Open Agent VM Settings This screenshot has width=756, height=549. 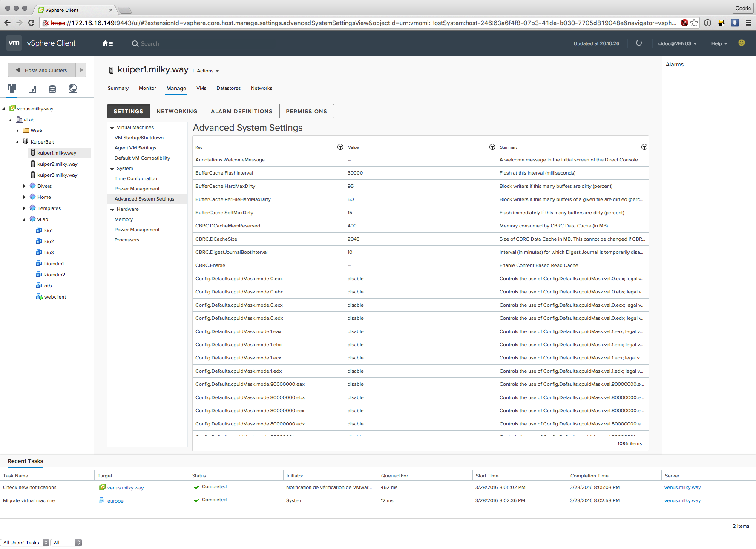tap(135, 148)
